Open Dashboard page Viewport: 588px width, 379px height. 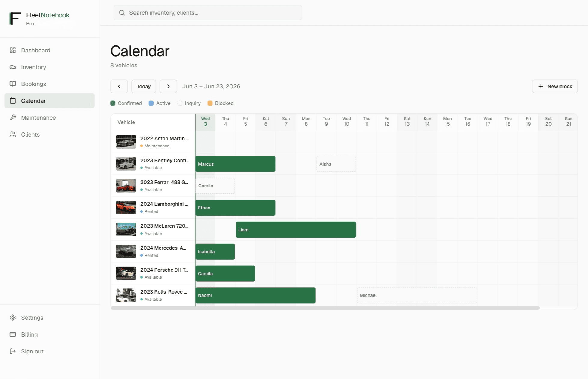click(x=49, y=50)
